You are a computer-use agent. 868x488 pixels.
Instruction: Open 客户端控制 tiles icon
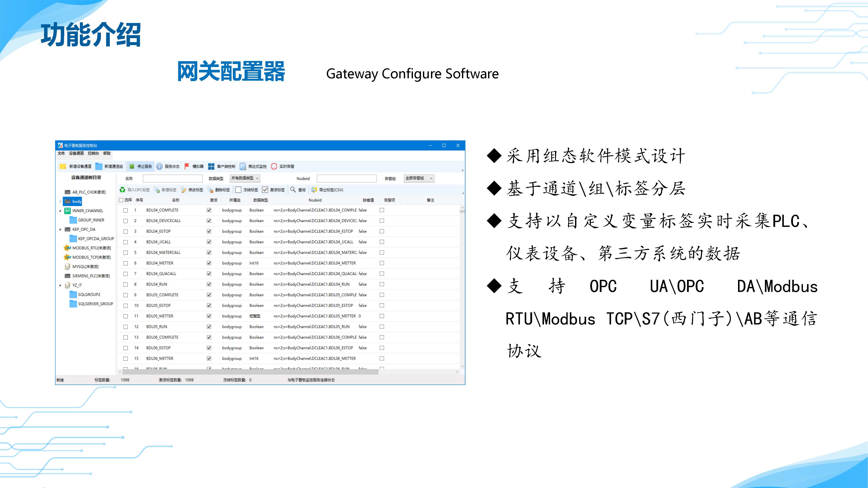click(211, 166)
